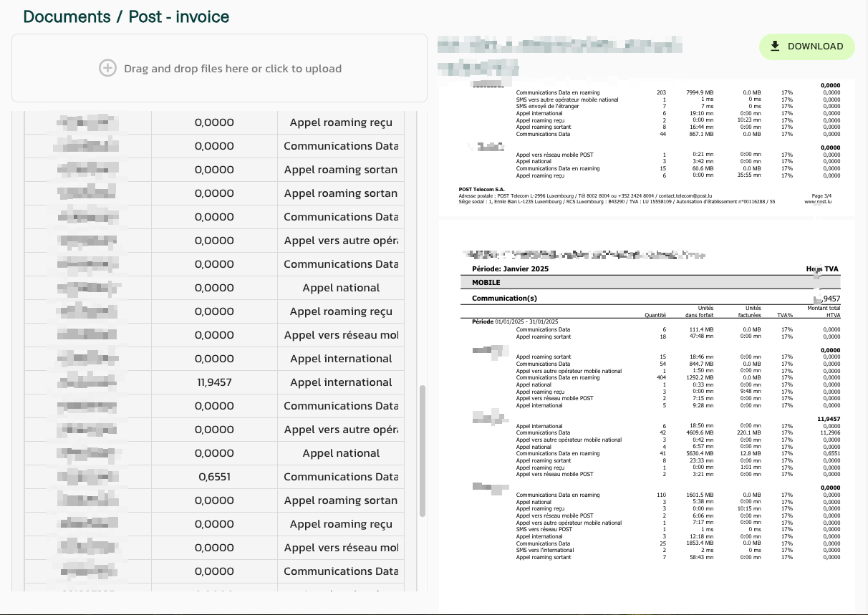The image size is (868, 615).
Task: Click the table's vertical scrollbar thumb
Action: click(x=423, y=451)
